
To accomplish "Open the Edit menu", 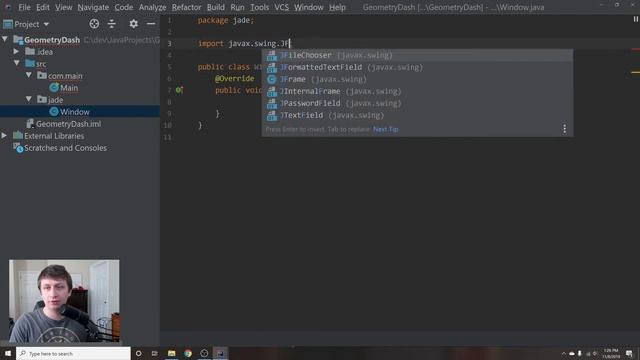I will 42,7.
